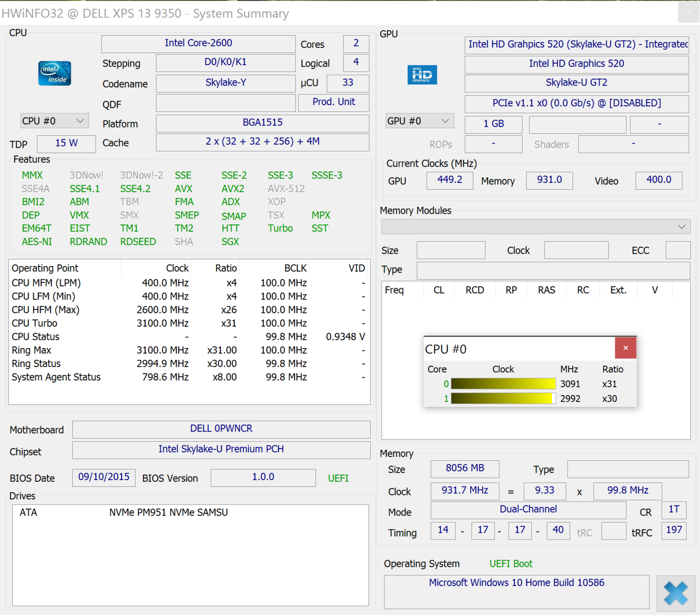Click the Intel Skylake-U Premium PCH chipset field
The width and height of the screenshot is (700, 615).
(x=222, y=449)
